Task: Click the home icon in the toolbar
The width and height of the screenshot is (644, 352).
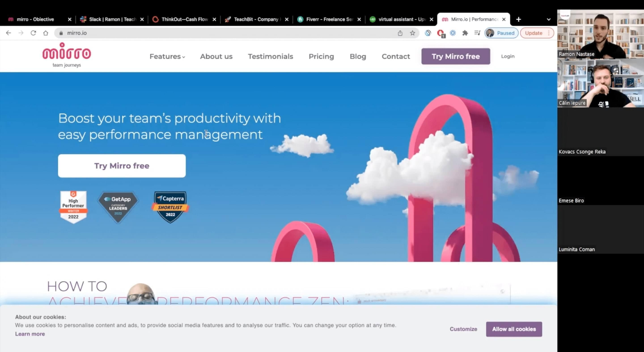Action: [x=45, y=33]
